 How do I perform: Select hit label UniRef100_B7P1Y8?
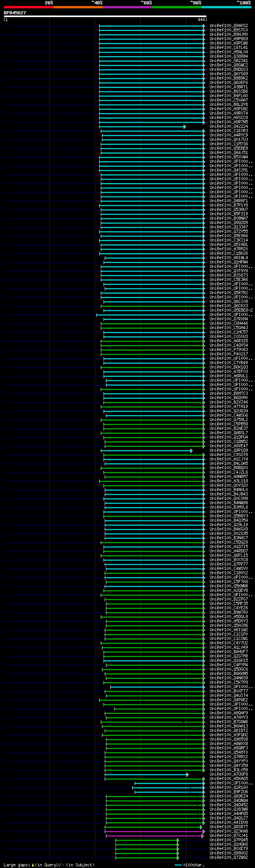point(229,205)
